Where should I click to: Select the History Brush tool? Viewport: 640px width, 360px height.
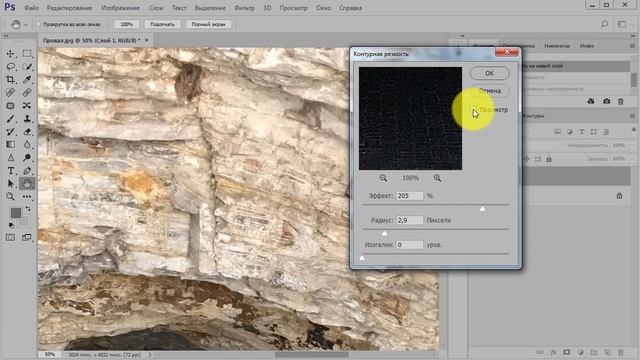tap(11, 132)
